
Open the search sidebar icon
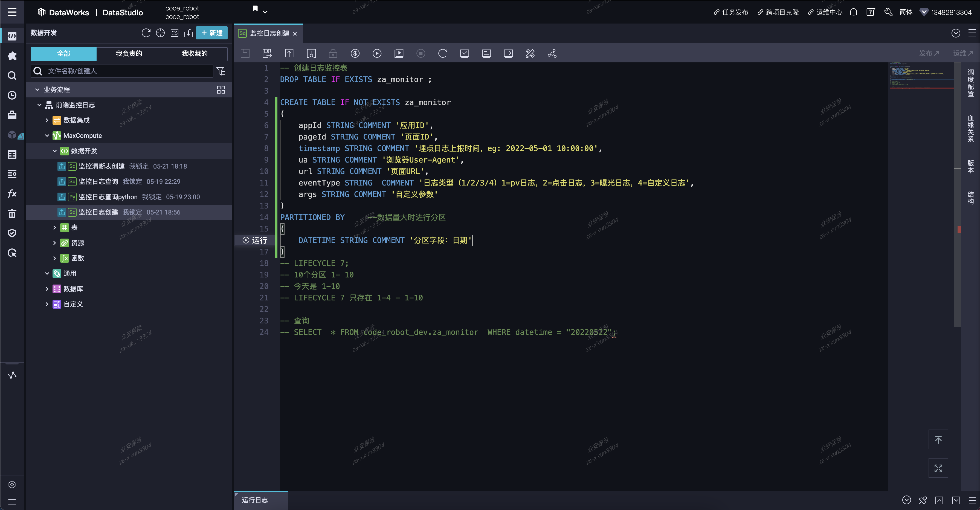(12, 75)
